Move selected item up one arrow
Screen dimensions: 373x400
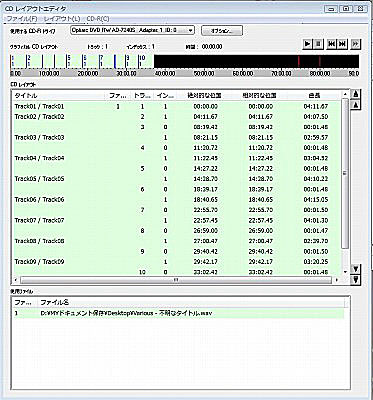pos(356,105)
